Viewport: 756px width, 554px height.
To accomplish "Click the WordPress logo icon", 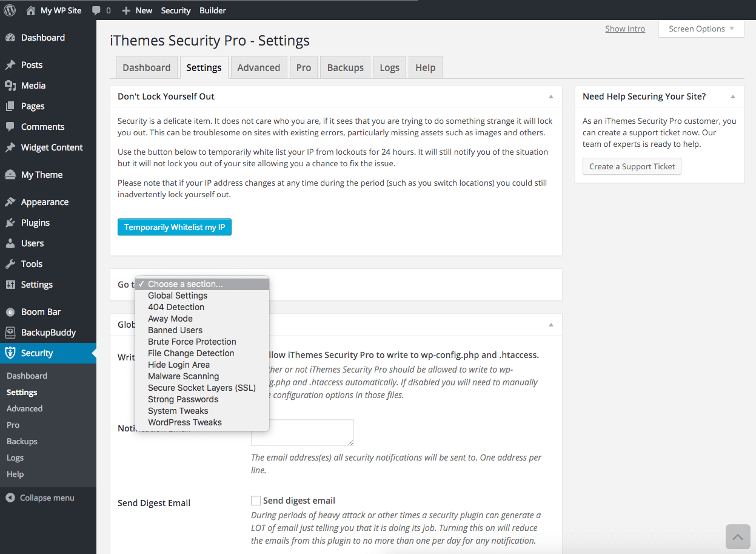I will (10, 10).
